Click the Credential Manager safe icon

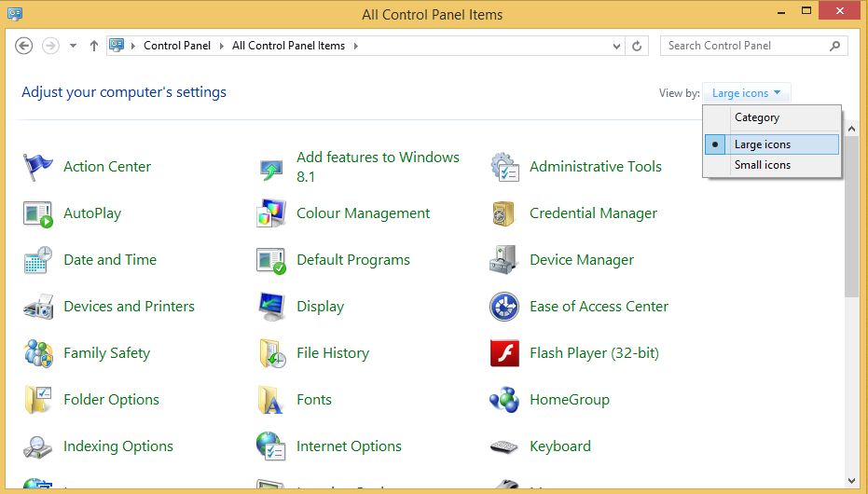tap(504, 213)
